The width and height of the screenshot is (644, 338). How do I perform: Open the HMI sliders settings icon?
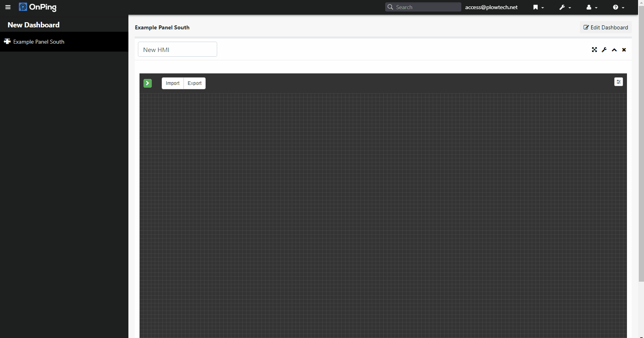point(618,82)
